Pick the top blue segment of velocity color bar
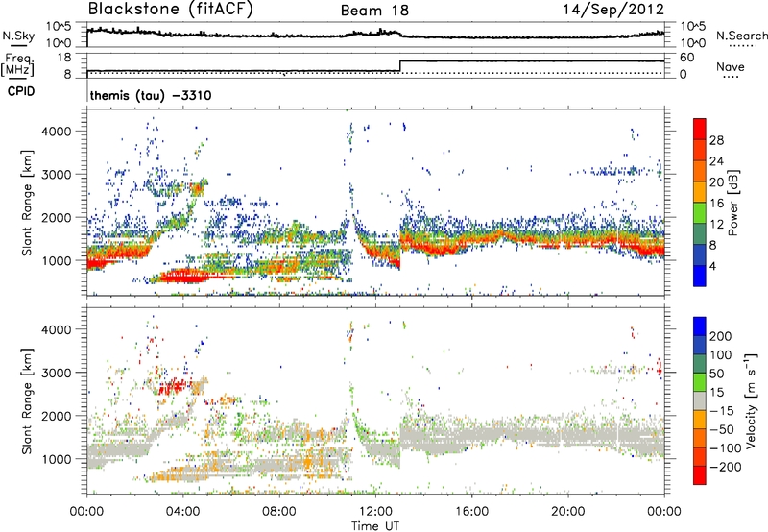The height and width of the screenshot is (532, 768). (x=700, y=326)
